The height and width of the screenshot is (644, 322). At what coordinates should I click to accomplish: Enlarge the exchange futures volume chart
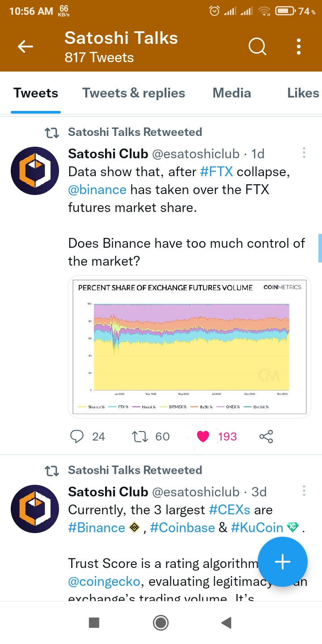point(190,347)
